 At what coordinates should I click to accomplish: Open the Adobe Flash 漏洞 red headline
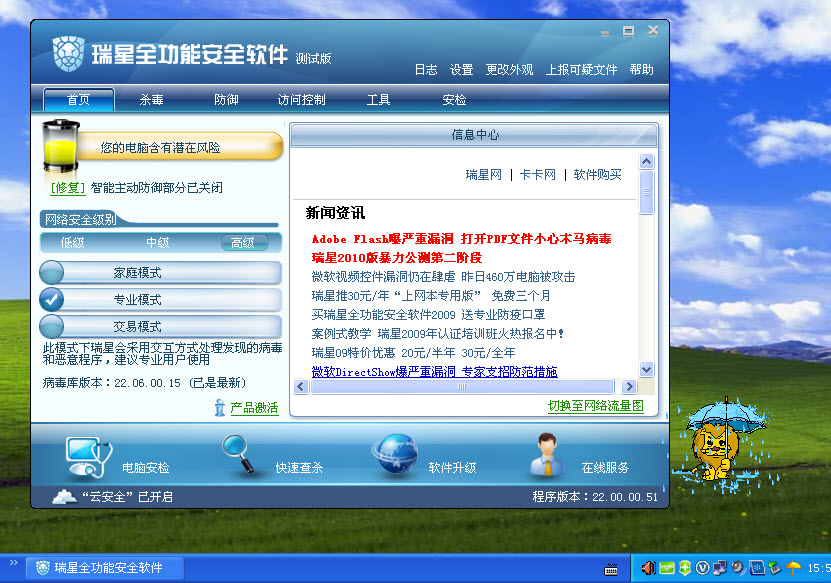(462, 239)
